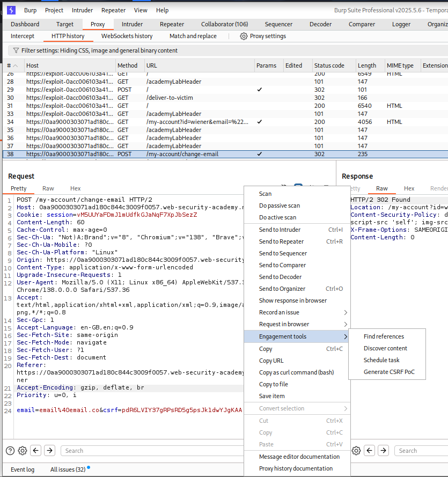Click Do active scan
Image resolution: width=448 pixels, height=477 pixels.
[297, 217]
